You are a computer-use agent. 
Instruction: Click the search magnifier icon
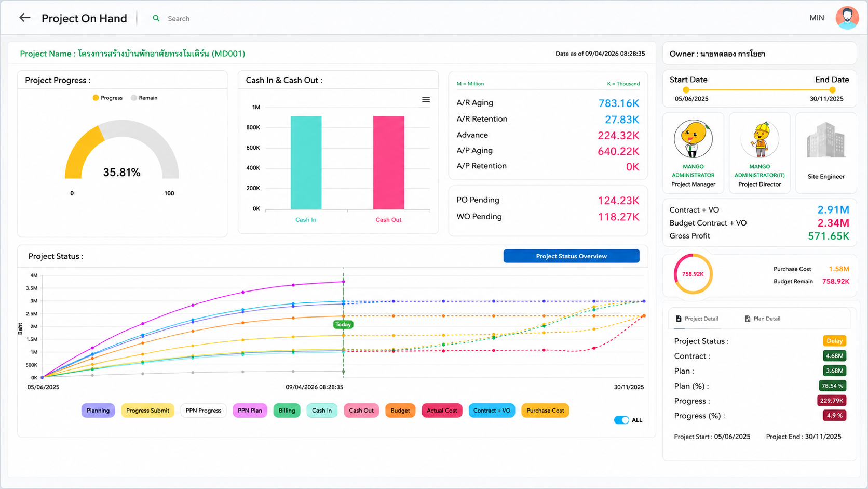click(156, 18)
